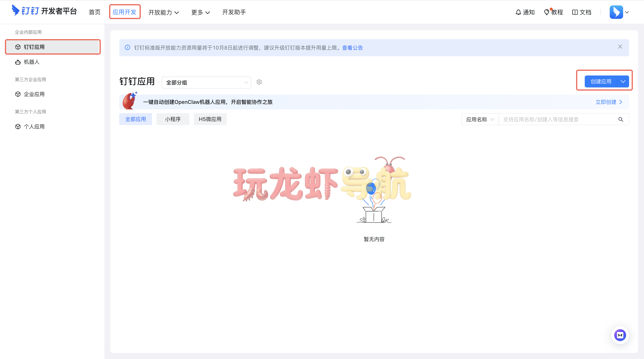Switch to the H5微应用 tab
The height and width of the screenshot is (359, 644).
click(210, 119)
